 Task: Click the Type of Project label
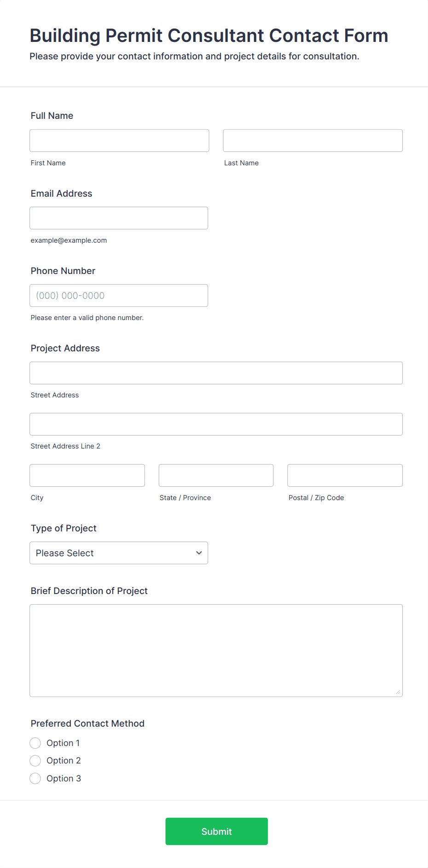click(x=64, y=528)
